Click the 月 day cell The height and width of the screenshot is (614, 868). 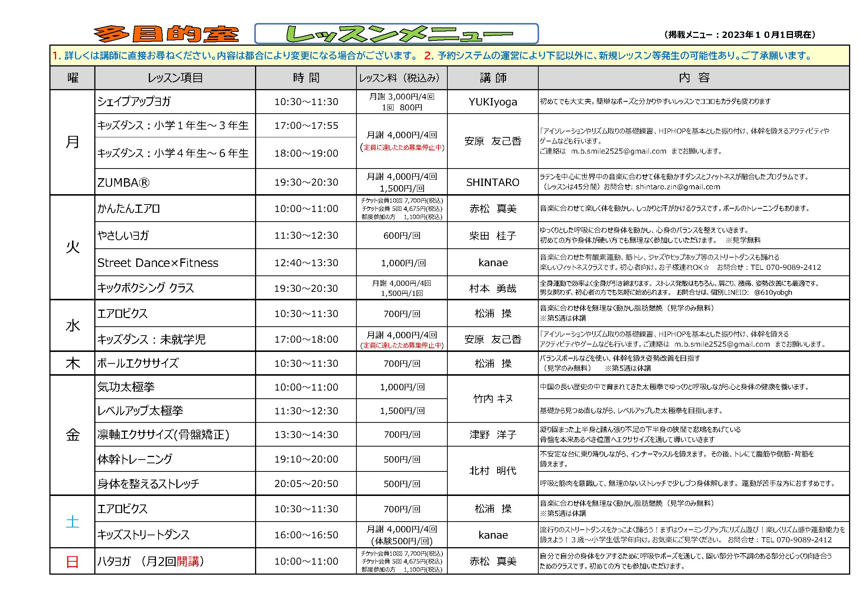[x=72, y=143]
